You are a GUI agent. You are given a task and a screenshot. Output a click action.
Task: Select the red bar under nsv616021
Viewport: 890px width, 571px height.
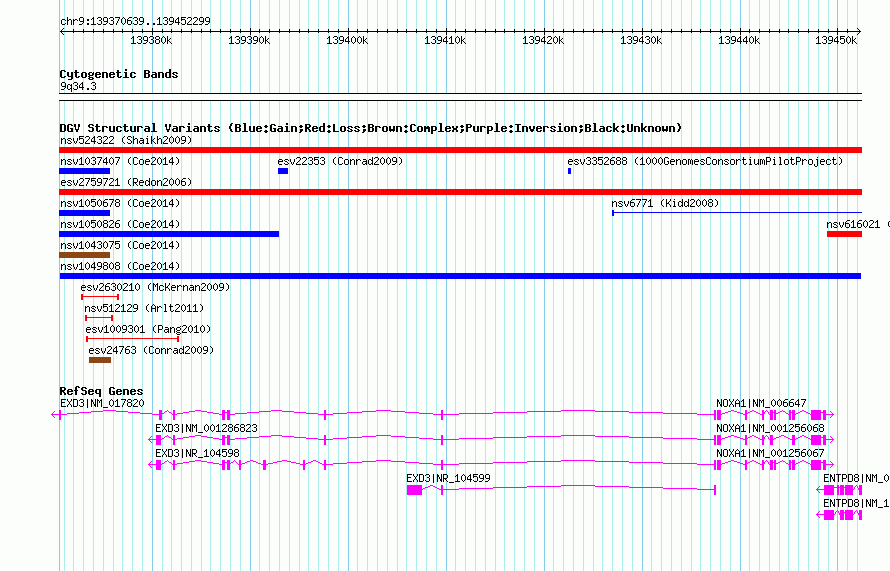(845, 234)
